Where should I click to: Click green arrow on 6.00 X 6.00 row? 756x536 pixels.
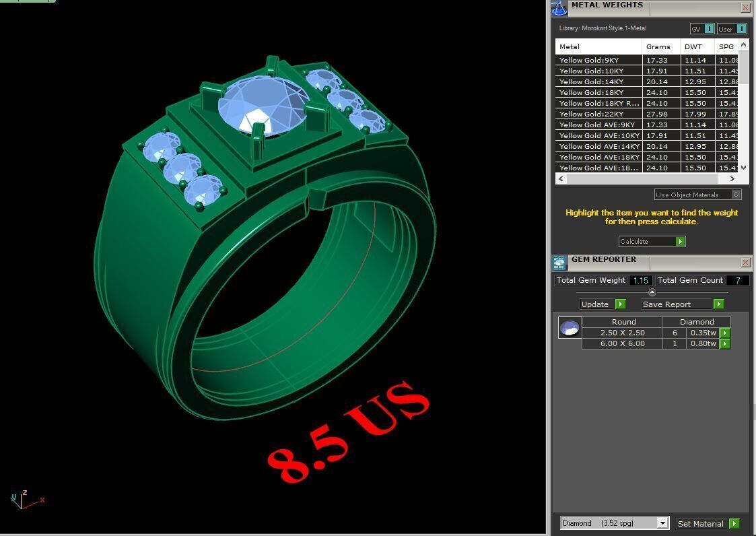[725, 343]
